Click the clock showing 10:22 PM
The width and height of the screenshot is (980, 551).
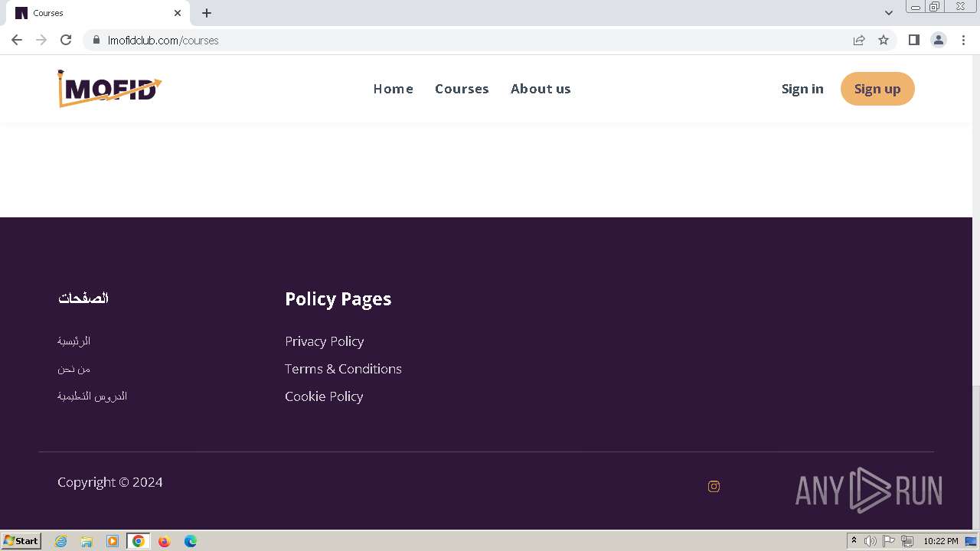click(940, 541)
